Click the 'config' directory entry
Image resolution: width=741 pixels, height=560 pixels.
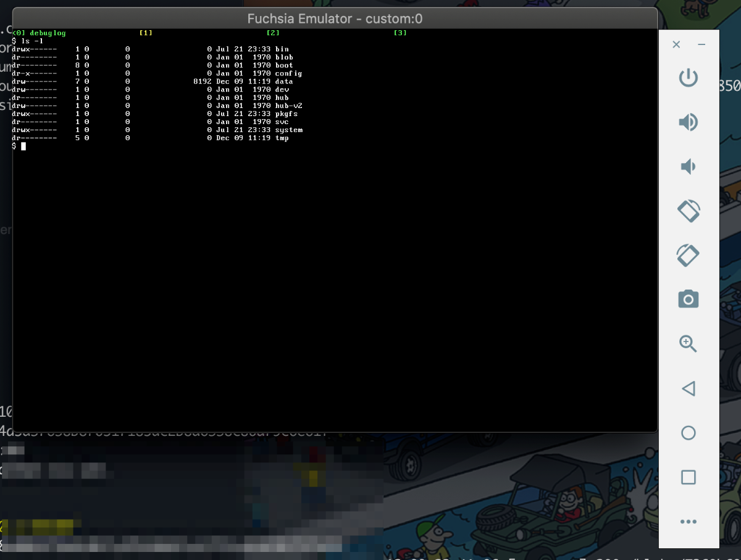pyautogui.click(x=288, y=73)
